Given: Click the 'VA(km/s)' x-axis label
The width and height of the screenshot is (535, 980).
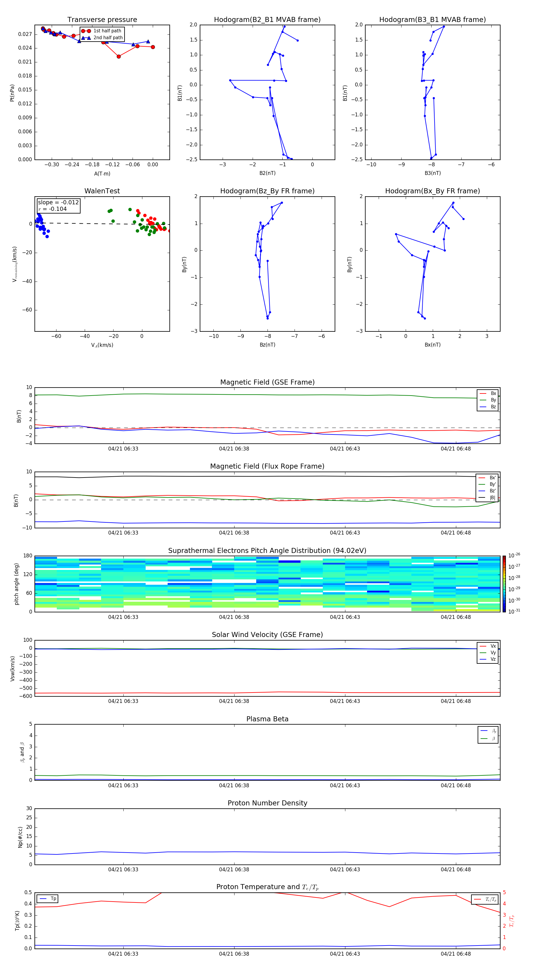Looking at the screenshot, I should (102, 345).
